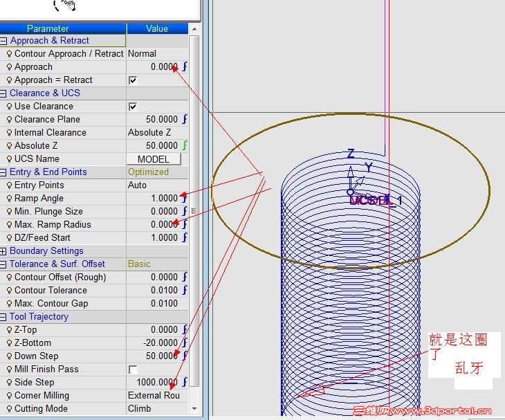Edit the Max. Contour Gap value 0.0100
Viewport: 505px width, 420px height.
pos(164,303)
